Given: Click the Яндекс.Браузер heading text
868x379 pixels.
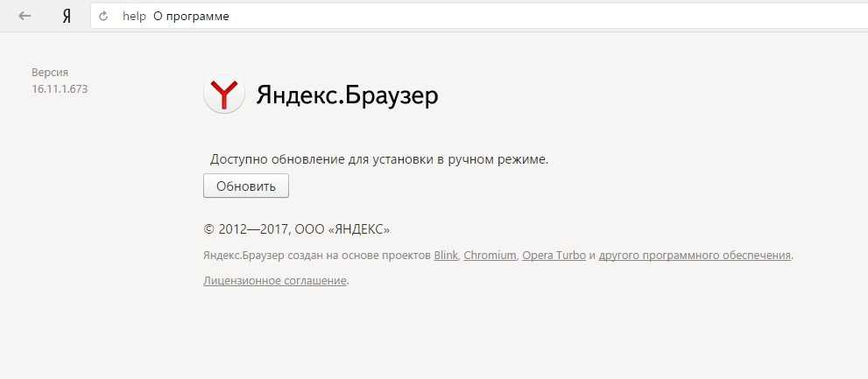Looking at the screenshot, I should click(347, 95).
